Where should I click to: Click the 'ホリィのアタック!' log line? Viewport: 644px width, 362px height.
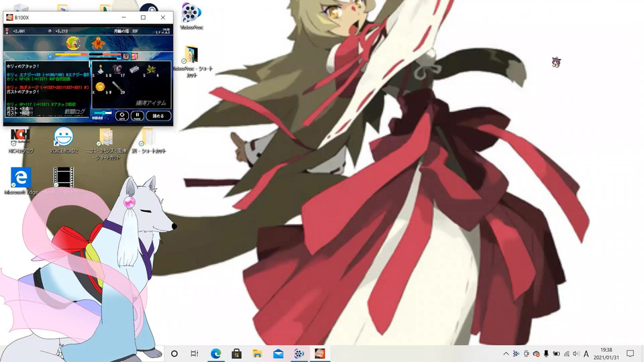tap(23, 66)
